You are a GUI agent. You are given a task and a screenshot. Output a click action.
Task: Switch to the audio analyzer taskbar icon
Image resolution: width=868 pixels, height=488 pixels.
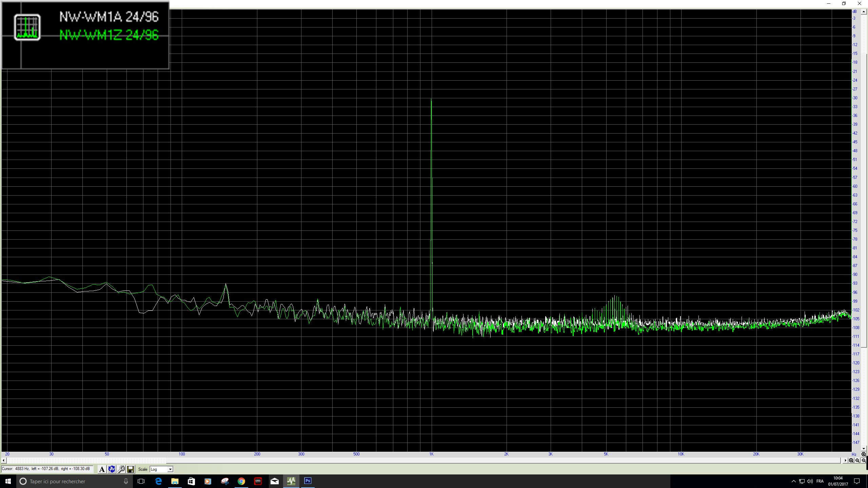pos(291,481)
